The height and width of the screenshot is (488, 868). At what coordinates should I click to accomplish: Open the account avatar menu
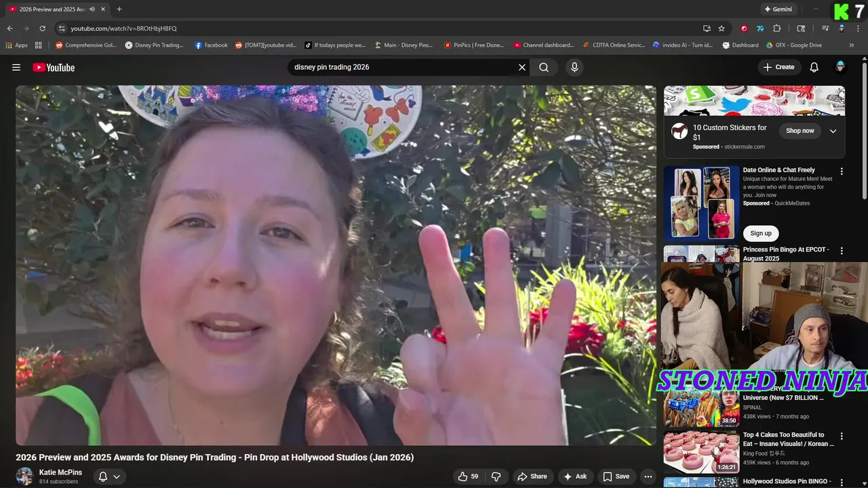tap(840, 66)
